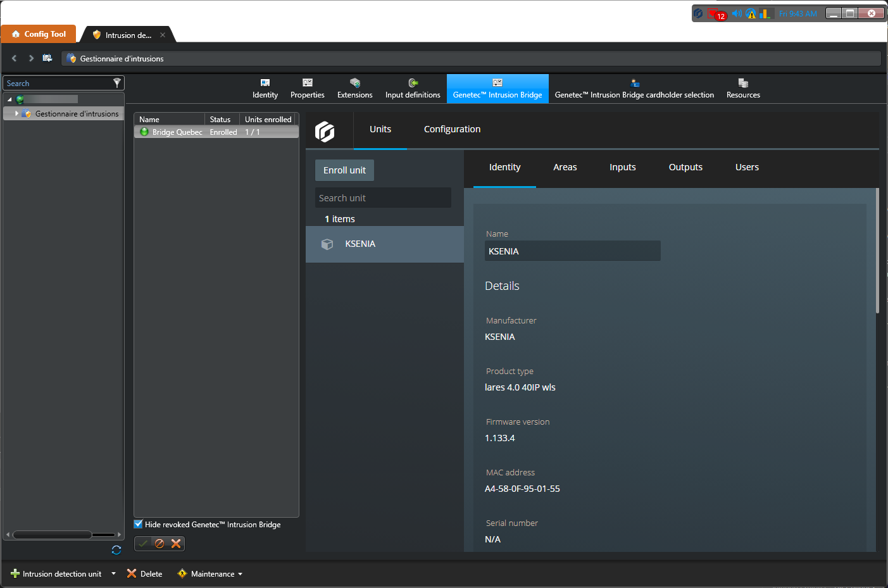The width and height of the screenshot is (888, 588).
Task: Open the Input definitions tab
Action: coord(413,89)
